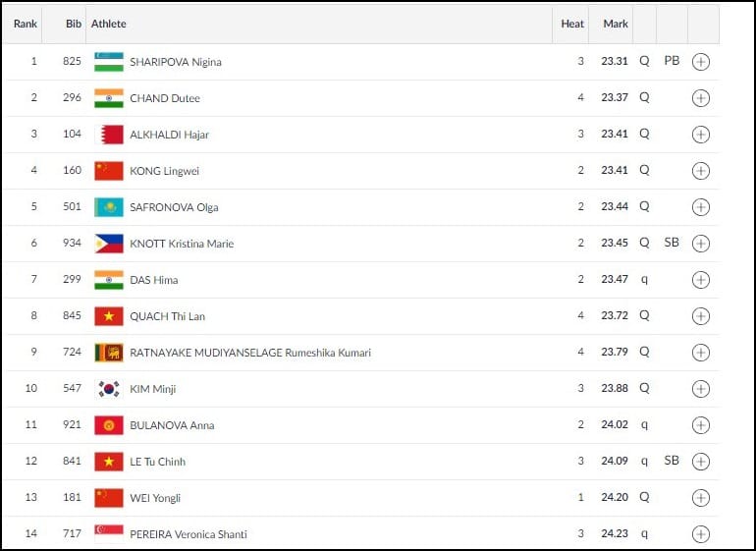Click plus icon in BULANOVA Anna row

[x=701, y=425]
